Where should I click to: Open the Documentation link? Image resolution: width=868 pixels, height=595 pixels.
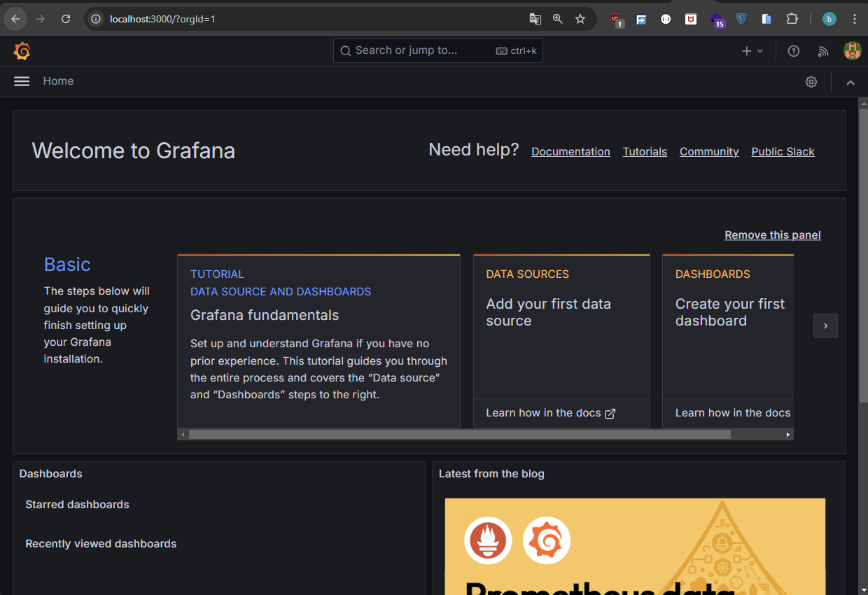[x=570, y=151]
